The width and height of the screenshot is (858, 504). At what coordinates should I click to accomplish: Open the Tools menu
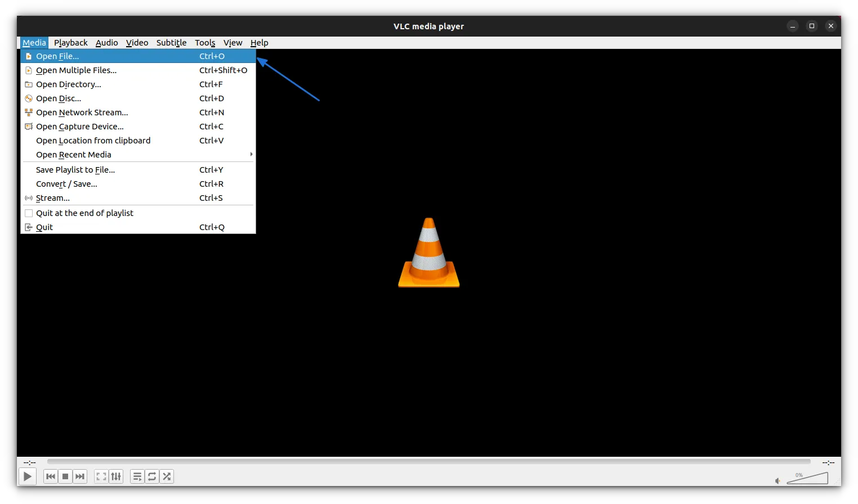click(205, 42)
